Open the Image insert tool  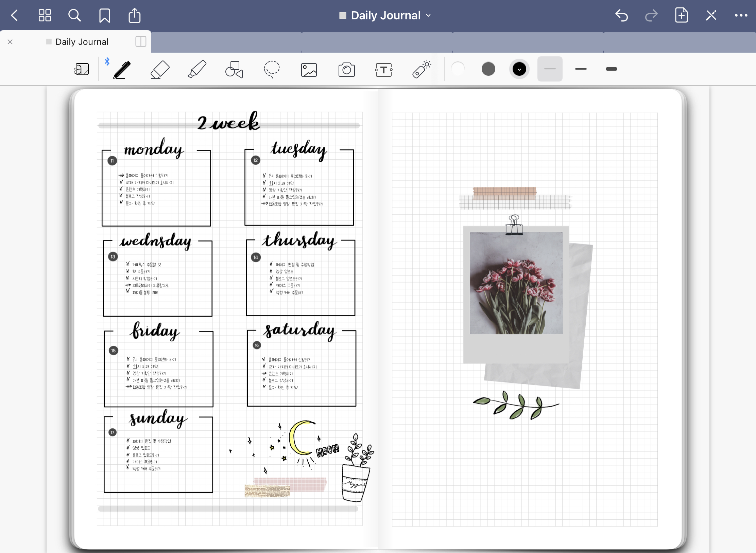tap(309, 70)
